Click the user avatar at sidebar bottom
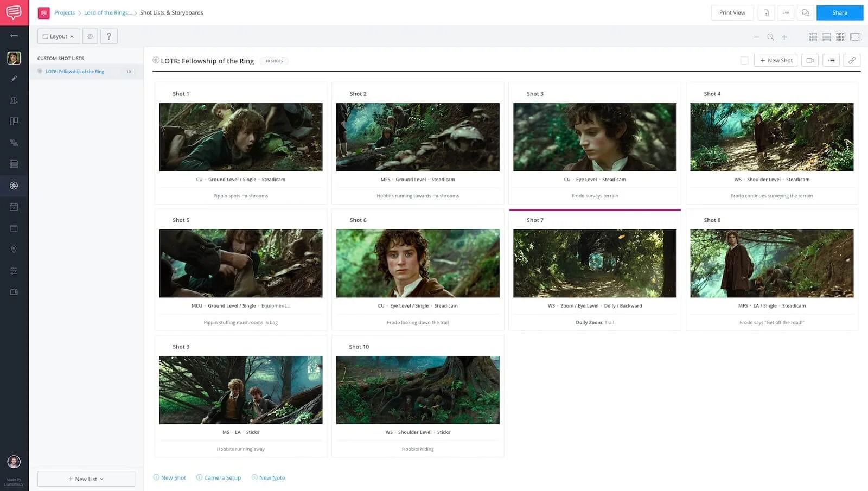The height and width of the screenshot is (491, 868). [x=14, y=462]
